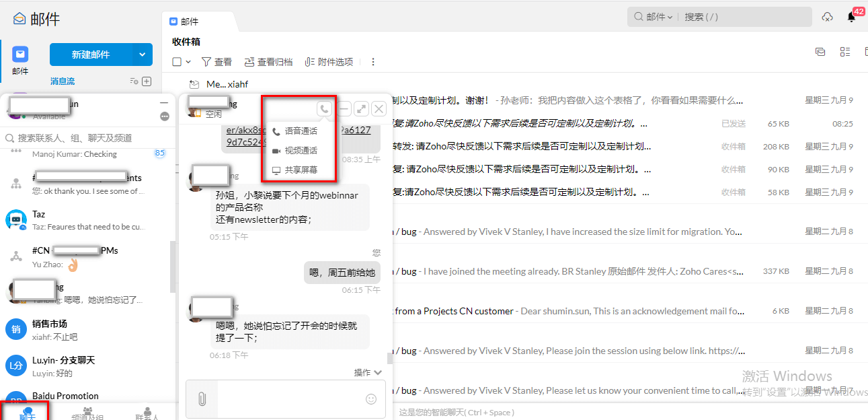
Task: Click the 新建邮件 compose button
Action: [91, 55]
